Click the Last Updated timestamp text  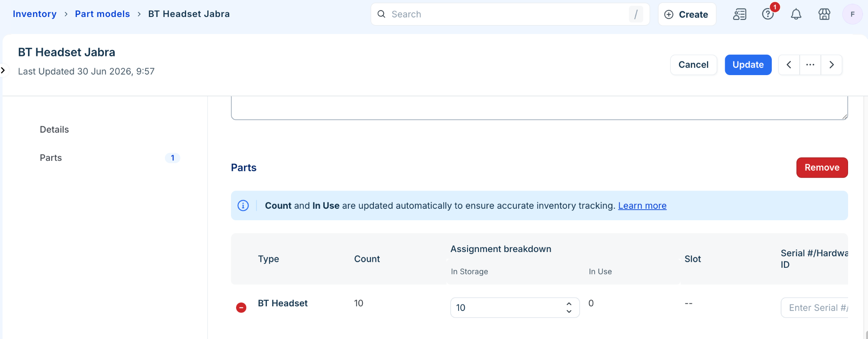coord(86,71)
